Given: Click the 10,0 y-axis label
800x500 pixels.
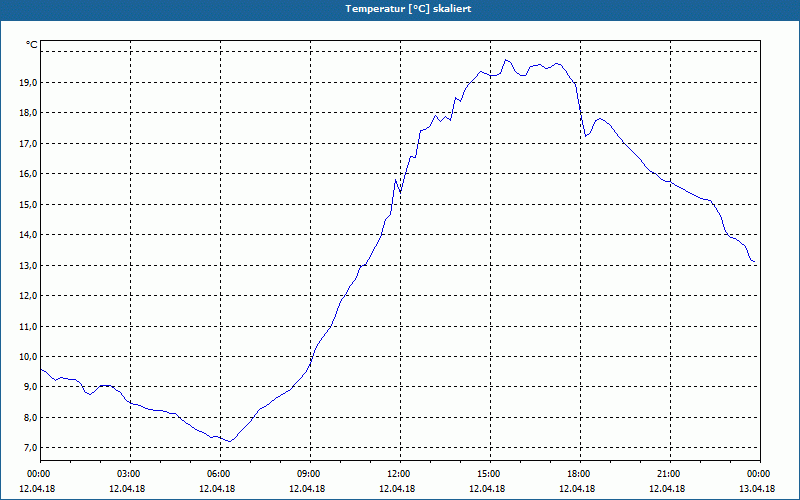Looking at the screenshot, I should (x=28, y=356).
